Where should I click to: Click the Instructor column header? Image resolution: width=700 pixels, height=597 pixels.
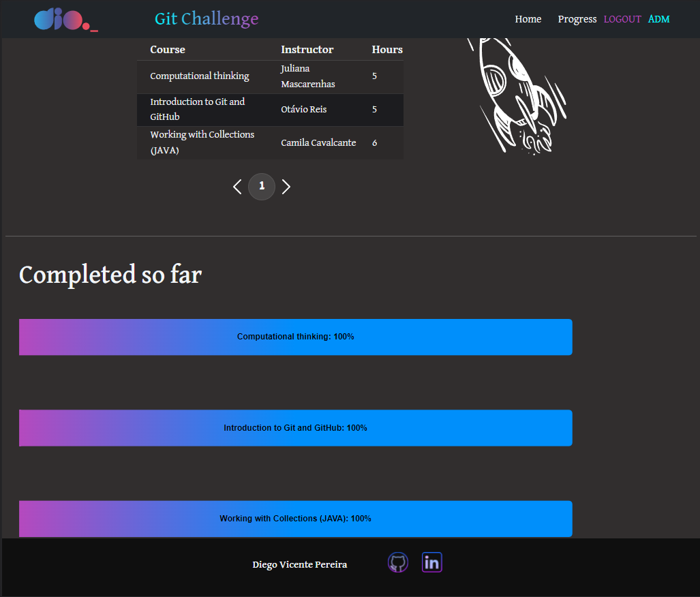pyautogui.click(x=307, y=50)
